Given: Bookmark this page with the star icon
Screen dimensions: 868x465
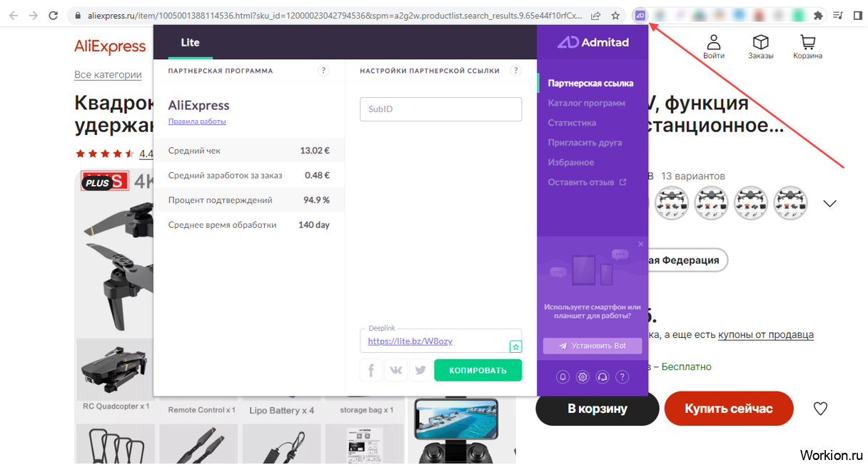Looking at the screenshot, I should point(615,15).
